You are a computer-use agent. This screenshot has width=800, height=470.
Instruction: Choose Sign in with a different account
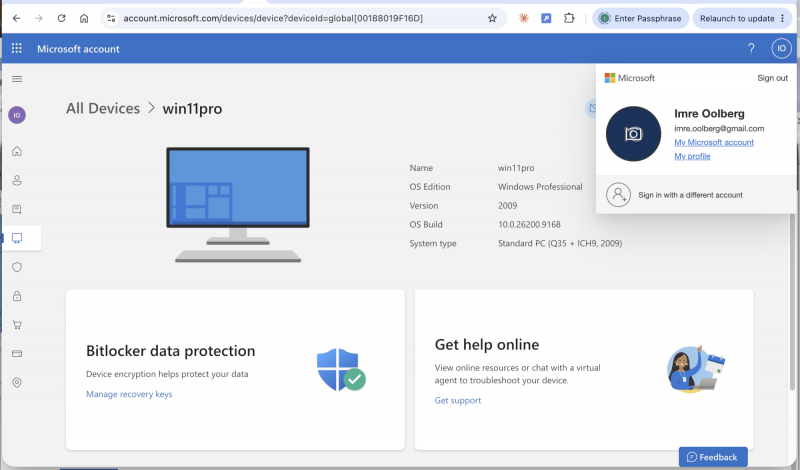pyautogui.click(x=690, y=195)
